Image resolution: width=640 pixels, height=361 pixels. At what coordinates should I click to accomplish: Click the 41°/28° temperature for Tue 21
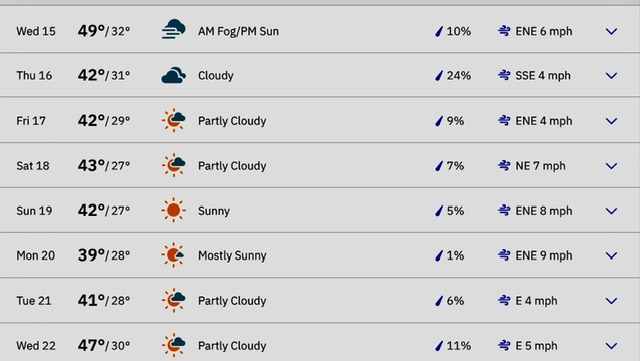pyautogui.click(x=104, y=301)
